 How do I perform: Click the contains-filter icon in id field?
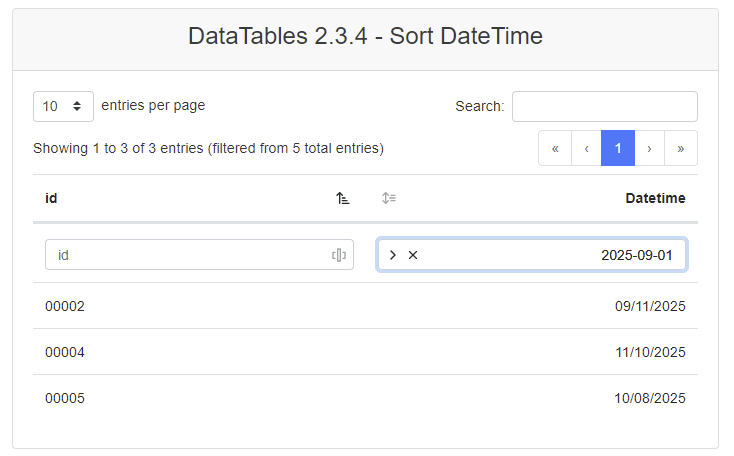339,255
